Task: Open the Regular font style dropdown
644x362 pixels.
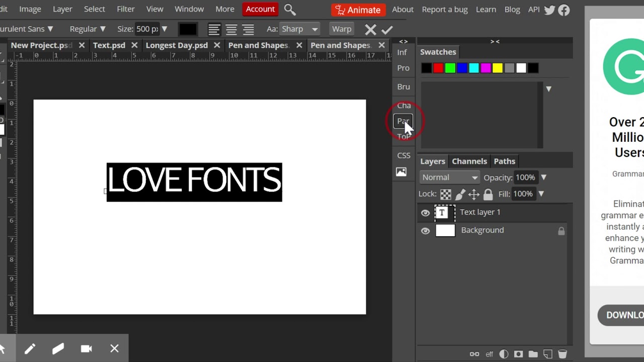Action: click(x=88, y=29)
